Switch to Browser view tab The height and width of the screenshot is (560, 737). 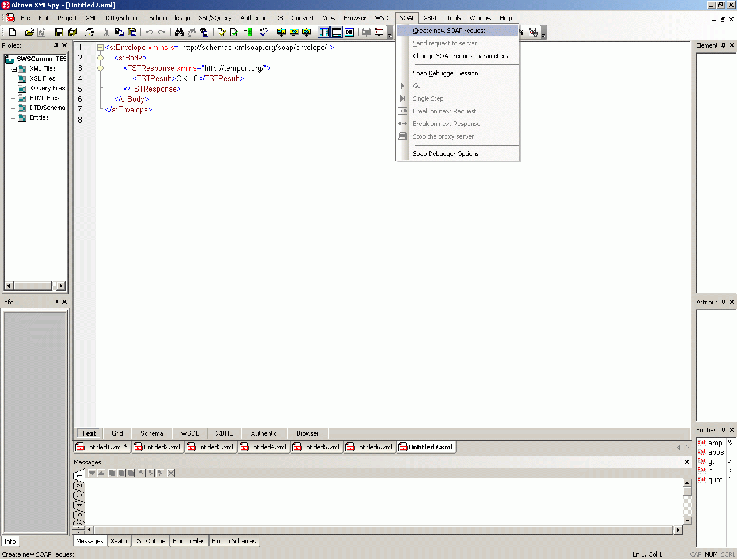pos(307,433)
